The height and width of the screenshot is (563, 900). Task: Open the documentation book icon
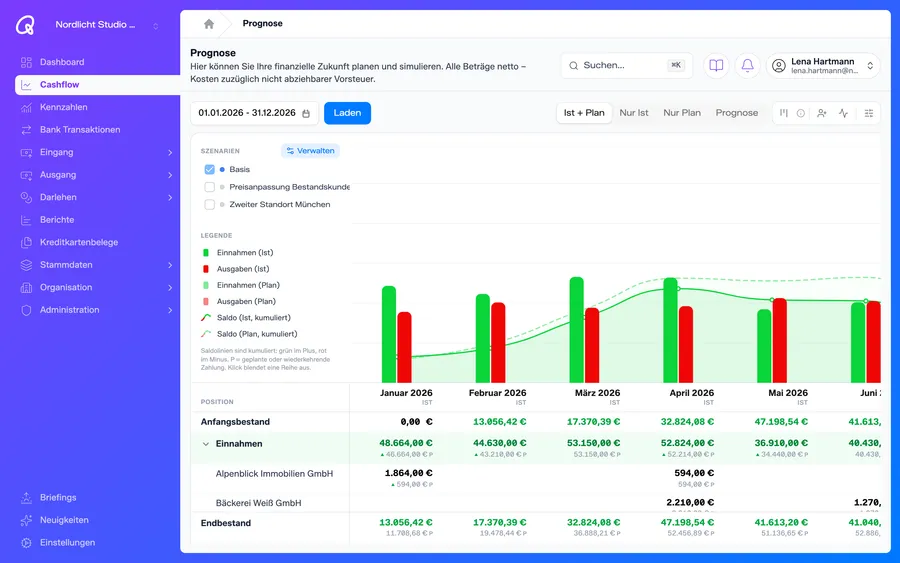[716, 65]
